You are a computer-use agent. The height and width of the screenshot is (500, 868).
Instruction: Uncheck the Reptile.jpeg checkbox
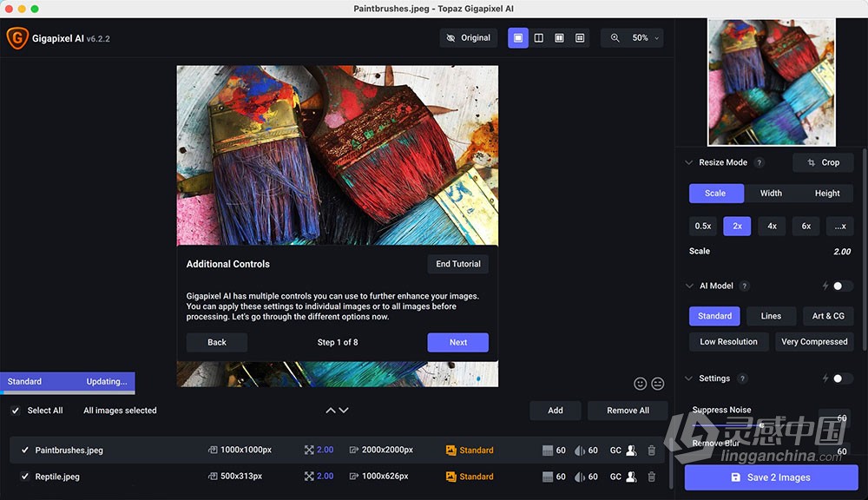(x=25, y=477)
